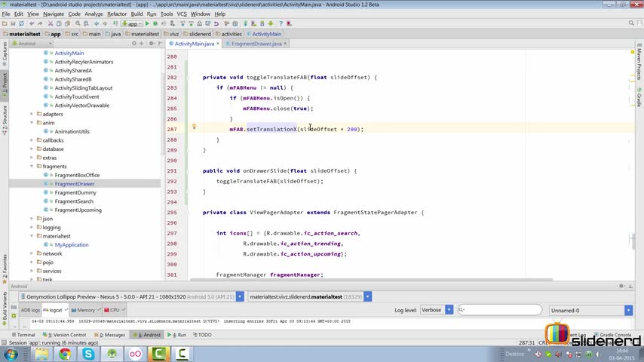Click the green Run app button

[x=147, y=23]
